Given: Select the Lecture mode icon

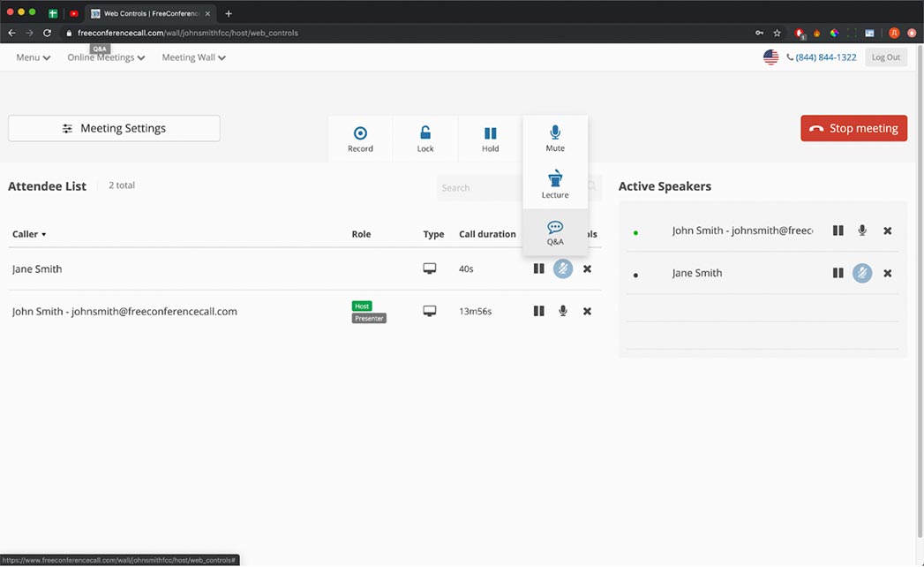Looking at the screenshot, I should tap(555, 185).
